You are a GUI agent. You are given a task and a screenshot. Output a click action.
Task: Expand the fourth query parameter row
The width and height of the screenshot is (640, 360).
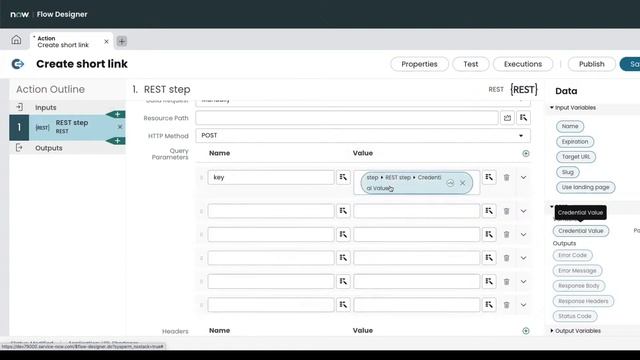[x=523, y=258]
